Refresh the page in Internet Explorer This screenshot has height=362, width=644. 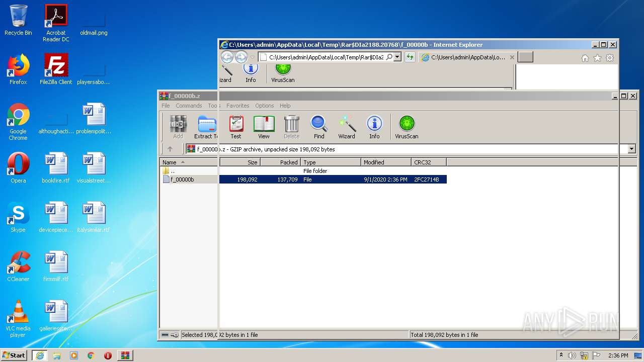pos(410,57)
